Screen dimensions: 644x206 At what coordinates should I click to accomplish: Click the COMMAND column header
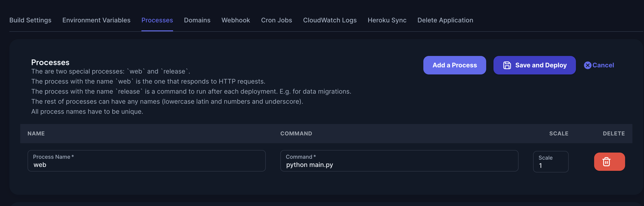296,134
